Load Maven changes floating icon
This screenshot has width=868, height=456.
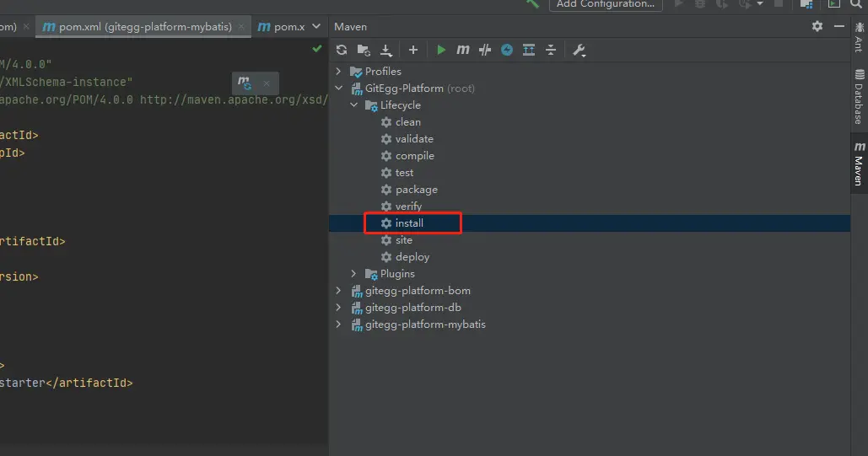coord(244,83)
